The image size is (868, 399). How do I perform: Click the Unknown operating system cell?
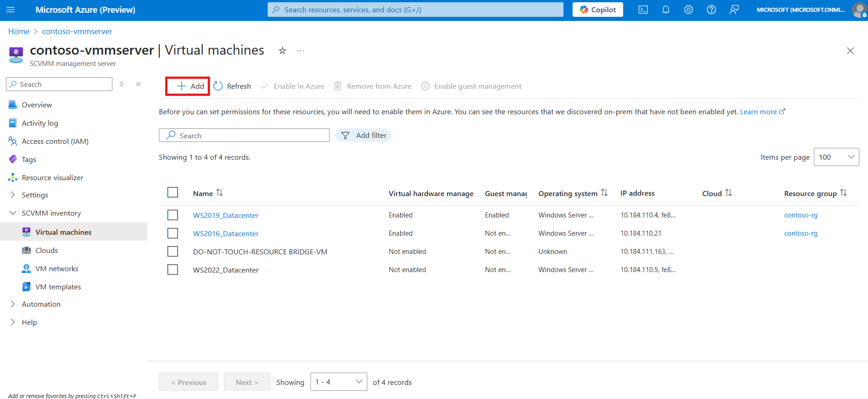click(x=553, y=251)
